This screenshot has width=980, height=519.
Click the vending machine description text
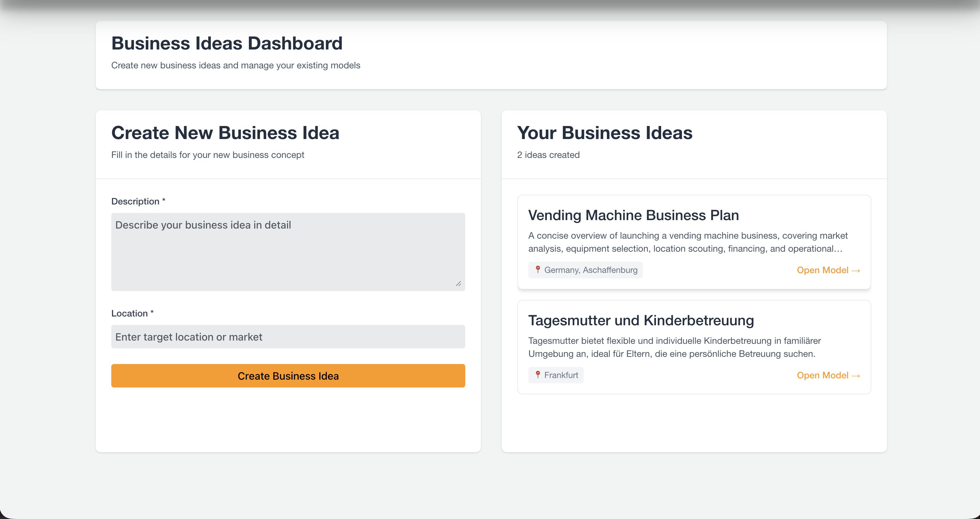(x=688, y=242)
